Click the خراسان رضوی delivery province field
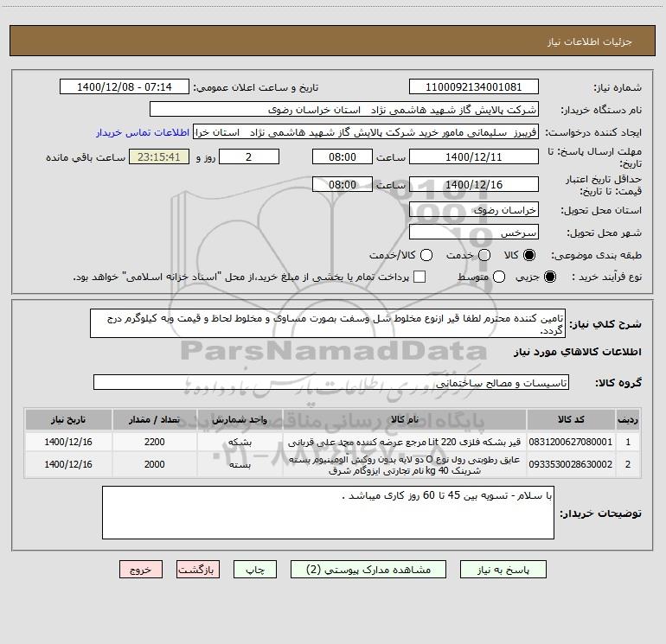The height and width of the screenshot is (644, 666). (x=473, y=209)
